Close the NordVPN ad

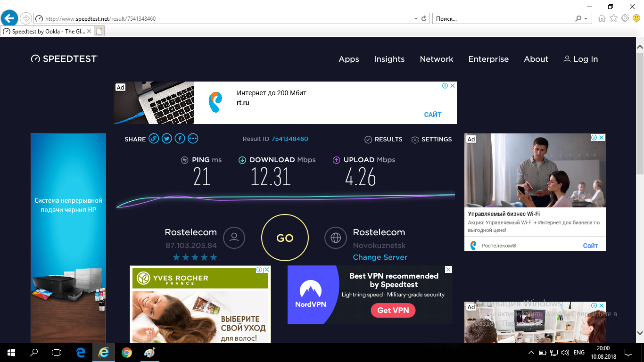point(449,269)
